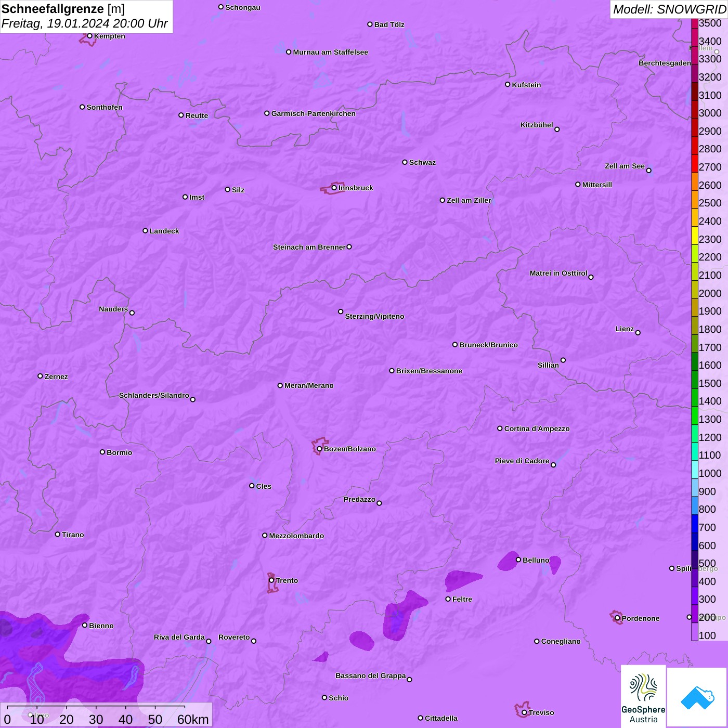Viewport: 728px width, 728px height.
Task: Click the Schwaz city marker dot
Action: click(x=405, y=162)
